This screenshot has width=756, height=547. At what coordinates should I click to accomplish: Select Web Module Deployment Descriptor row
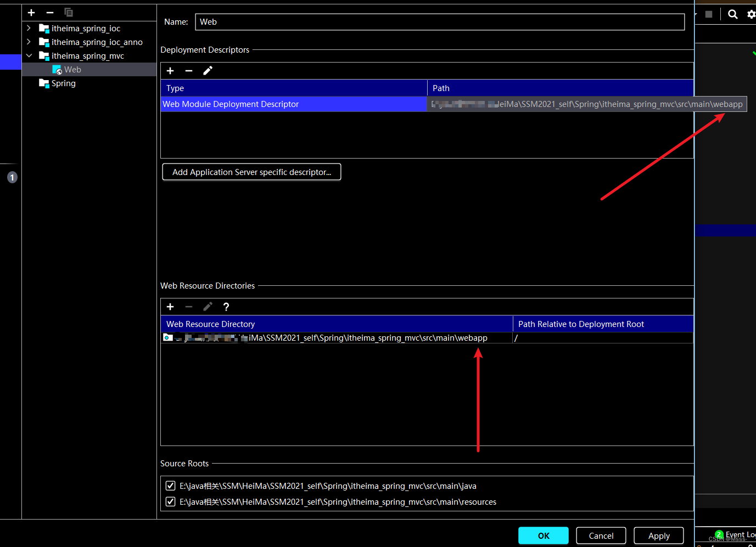pyautogui.click(x=294, y=104)
